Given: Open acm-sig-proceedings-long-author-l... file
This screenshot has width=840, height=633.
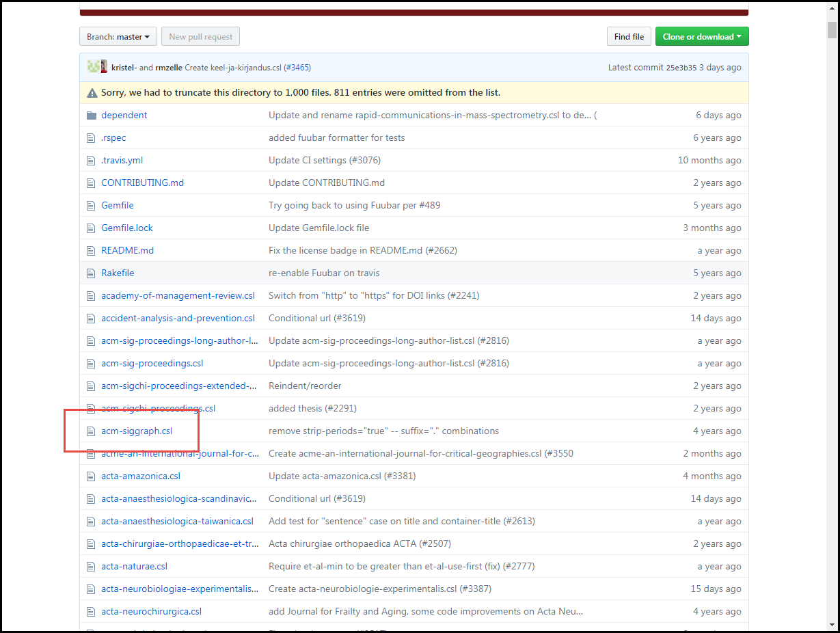Looking at the screenshot, I should click(x=180, y=340).
